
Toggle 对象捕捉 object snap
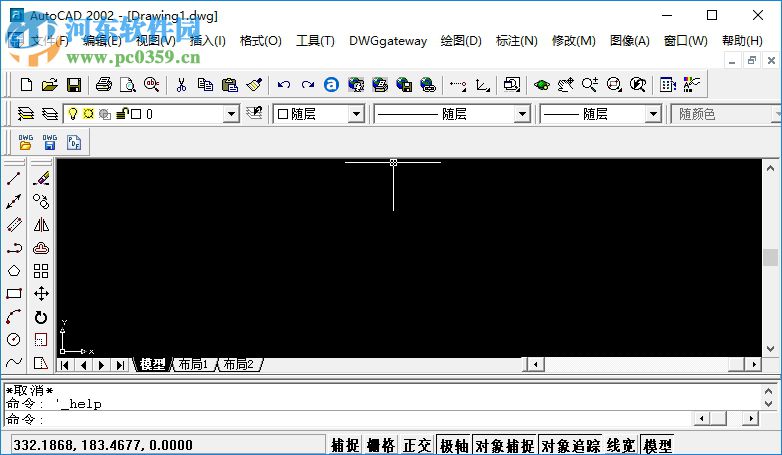tap(505, 445)
